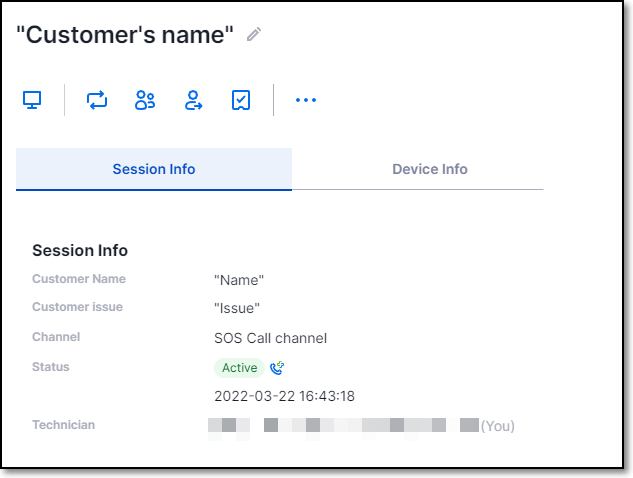633x478 pixels.
Task: Click the session timestamp 2022-03-22 16:43:18
Action: tap(284, 396)
